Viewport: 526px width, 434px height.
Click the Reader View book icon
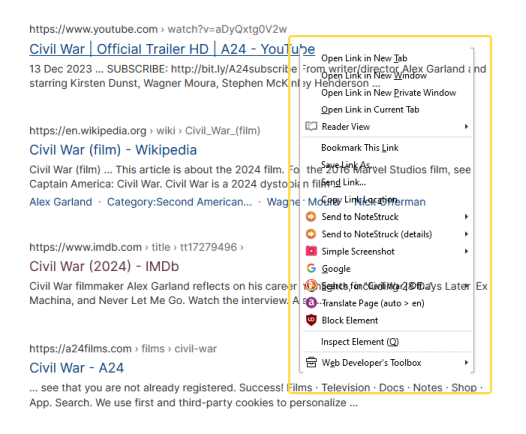point(311,126)
